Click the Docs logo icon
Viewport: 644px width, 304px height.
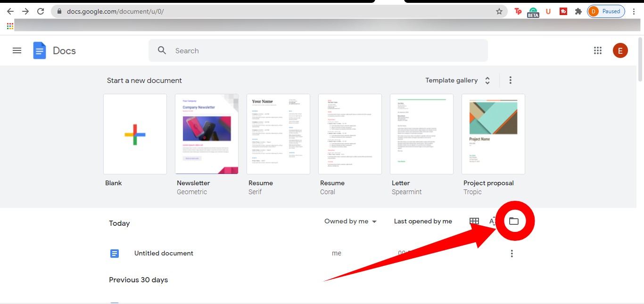(x=40, y=50)
